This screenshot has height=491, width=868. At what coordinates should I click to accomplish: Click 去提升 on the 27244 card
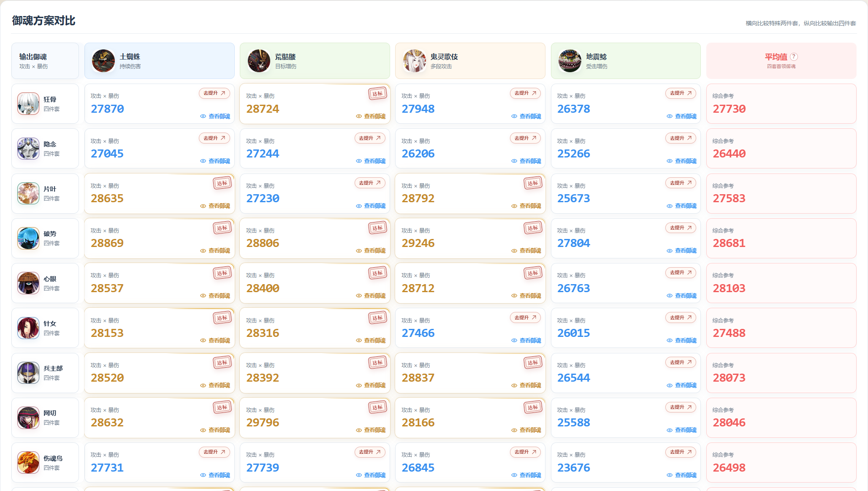point(370,138)
